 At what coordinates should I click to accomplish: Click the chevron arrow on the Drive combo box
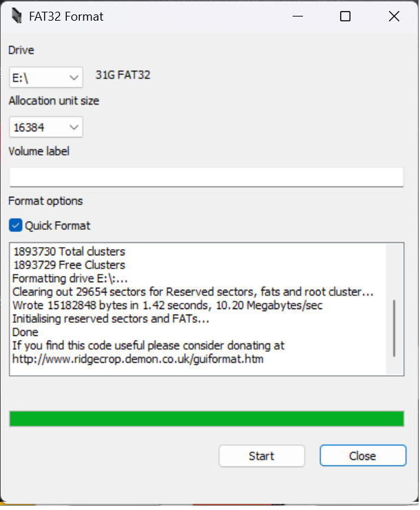[x=74, y=78]
